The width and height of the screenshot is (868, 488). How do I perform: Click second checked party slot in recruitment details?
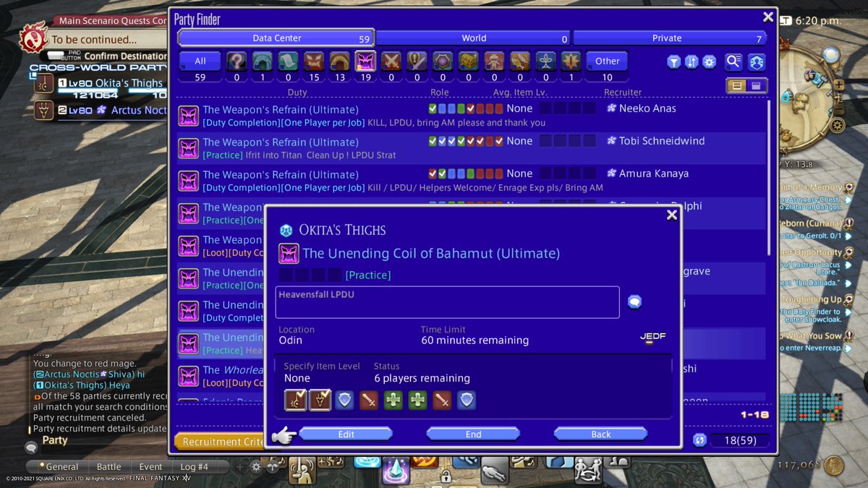(320, 400)
